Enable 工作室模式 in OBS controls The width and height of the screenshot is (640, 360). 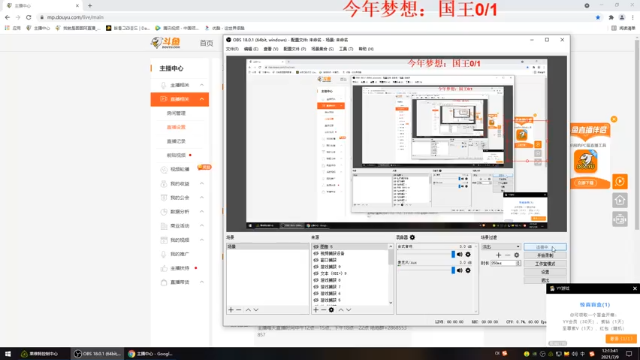pos(545,264)
